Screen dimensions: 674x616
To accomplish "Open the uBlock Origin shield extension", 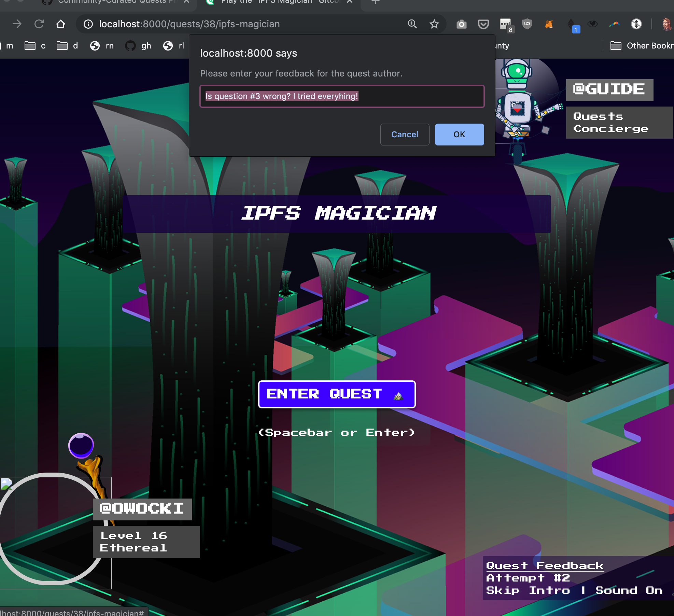I will pyautogui.click(x=527, y=24).
